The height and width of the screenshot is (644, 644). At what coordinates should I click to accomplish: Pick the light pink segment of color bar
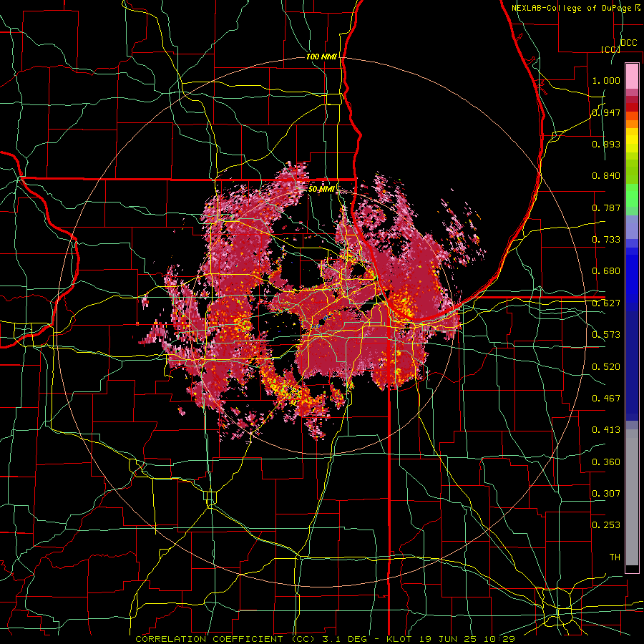(x=632, y=77)
